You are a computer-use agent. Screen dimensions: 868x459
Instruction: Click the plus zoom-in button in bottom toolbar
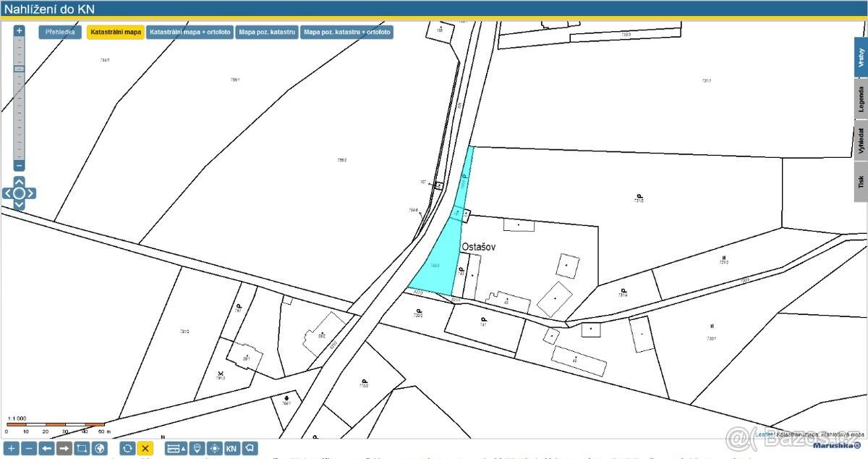pos(11,448)
